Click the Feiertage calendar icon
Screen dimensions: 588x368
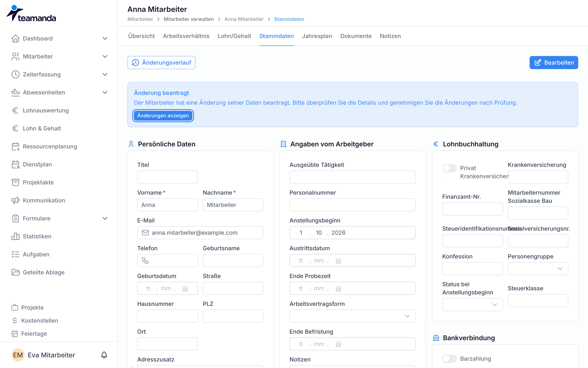click(x=14, y=334)
